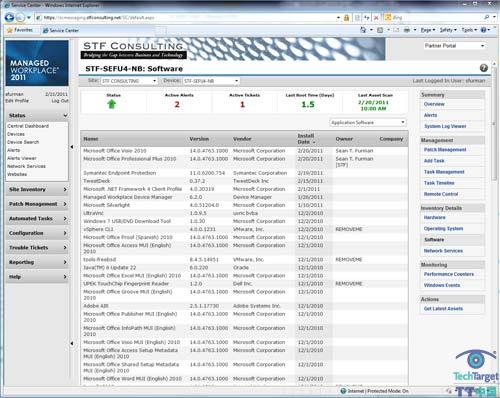The image size is (500, 398).
Task: Open Websites in the sidebar Status list
Action: (x=17, y=174)
